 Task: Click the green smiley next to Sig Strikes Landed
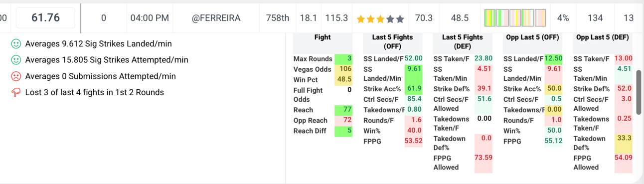coord(16,44)
